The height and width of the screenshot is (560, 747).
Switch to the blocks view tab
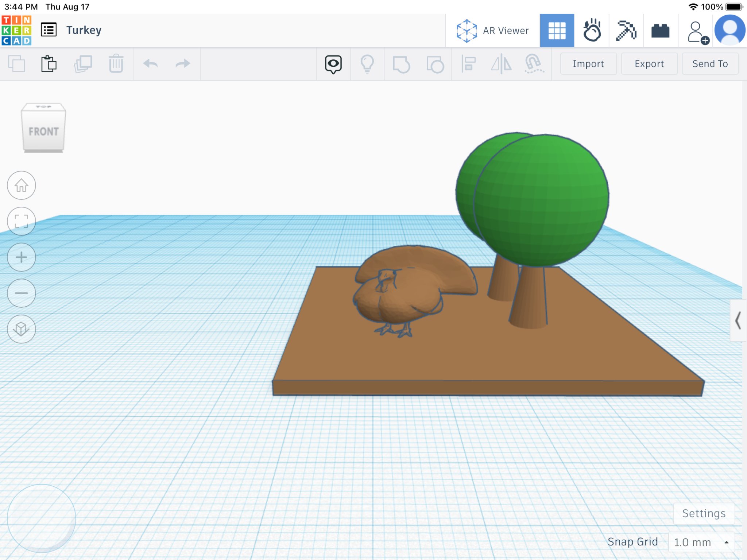tap(557, 30)
